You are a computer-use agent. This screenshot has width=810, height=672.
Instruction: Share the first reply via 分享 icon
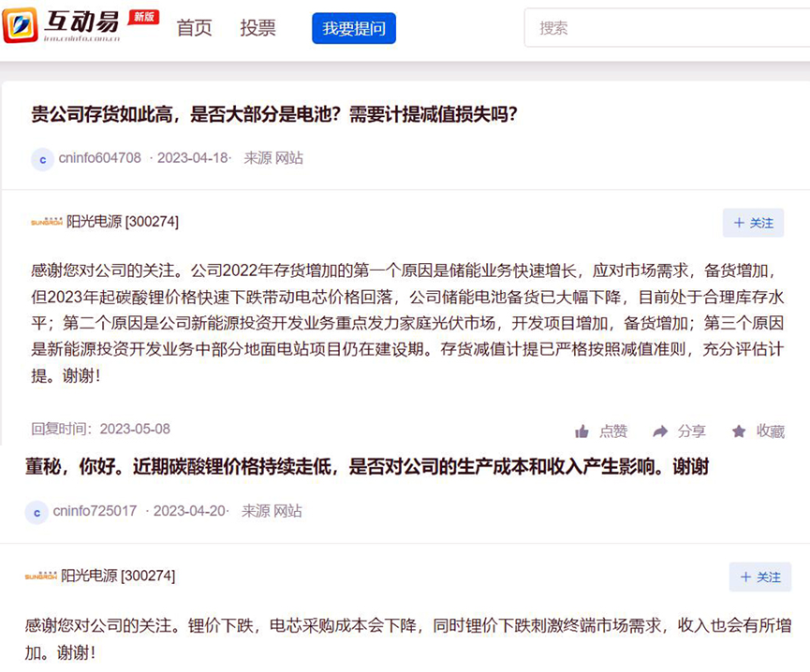point(661,431)
